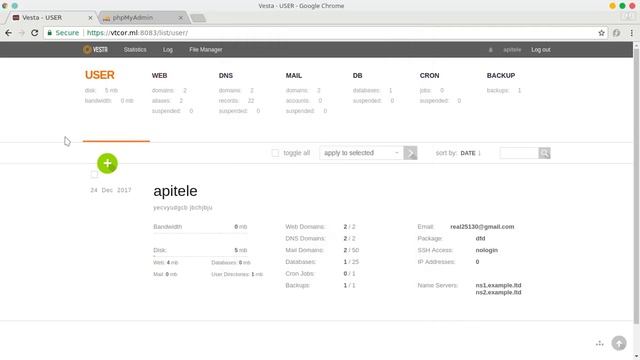Click the Cron Jobs label

300,273
